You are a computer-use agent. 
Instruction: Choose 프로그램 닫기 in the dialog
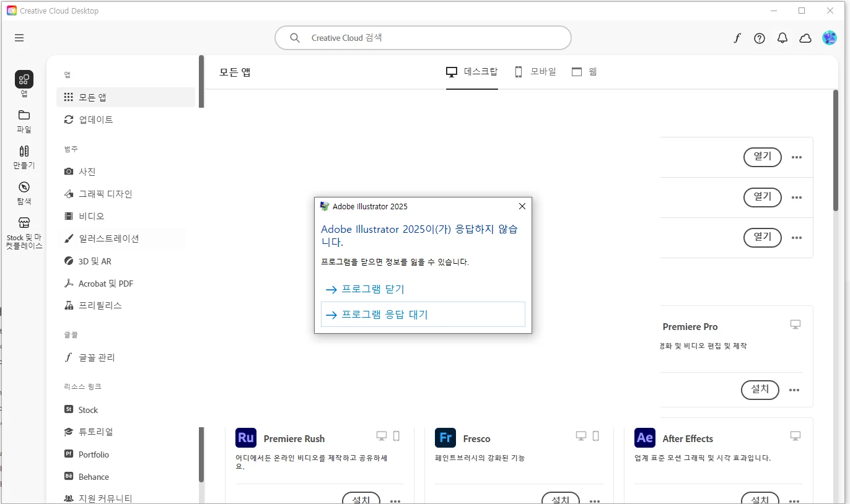tap(423, 289)
